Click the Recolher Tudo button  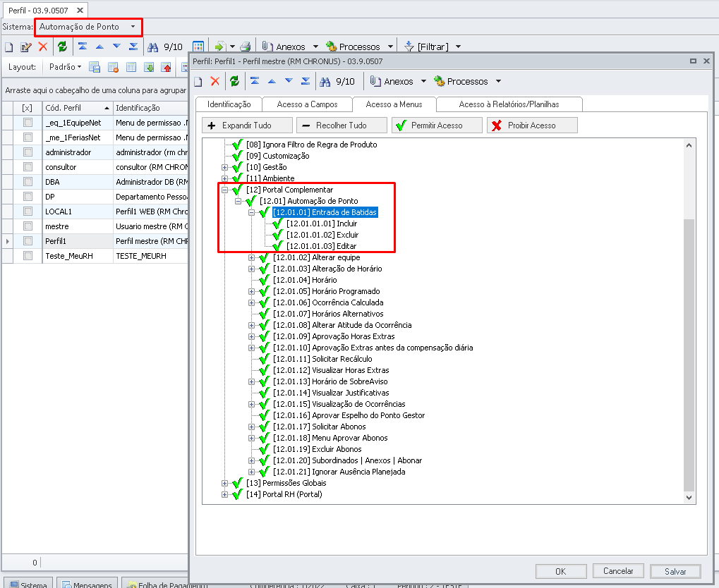tap(342, 125)
